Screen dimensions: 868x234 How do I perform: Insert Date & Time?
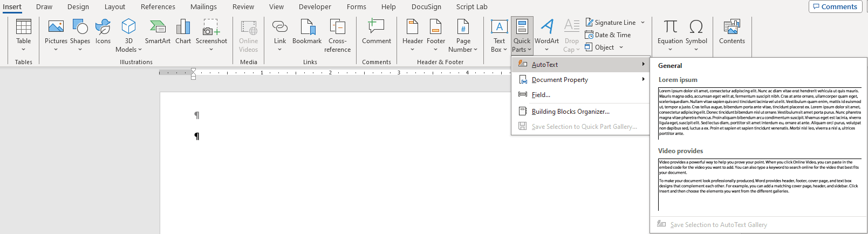coord(608,35)
